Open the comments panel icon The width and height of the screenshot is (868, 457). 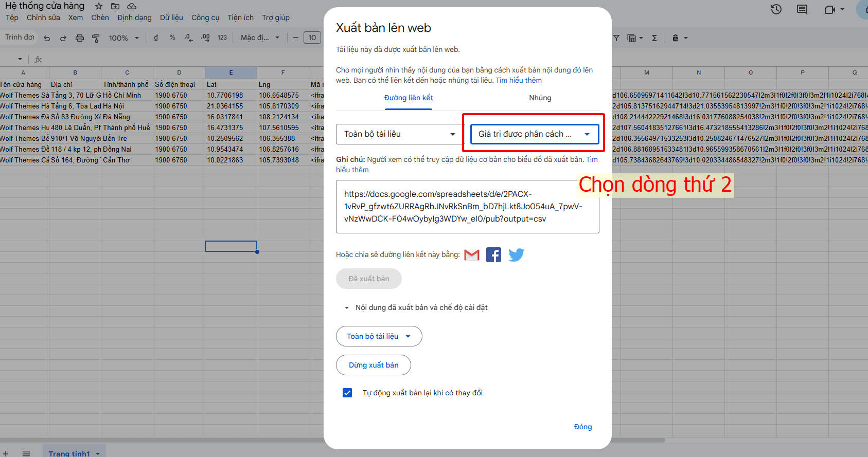click(802, 9)
